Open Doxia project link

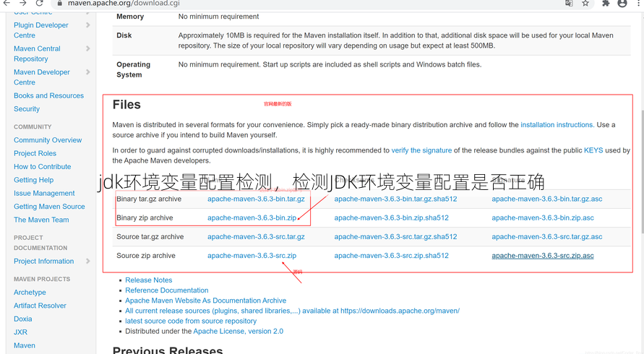click(22, 319)
